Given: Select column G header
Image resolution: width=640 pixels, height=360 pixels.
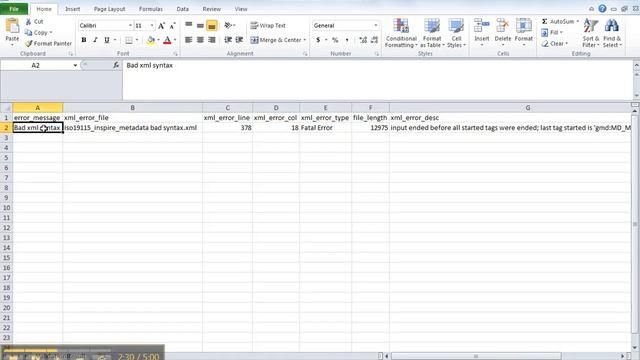Looking at the screenshot, I should coord(527,107).
